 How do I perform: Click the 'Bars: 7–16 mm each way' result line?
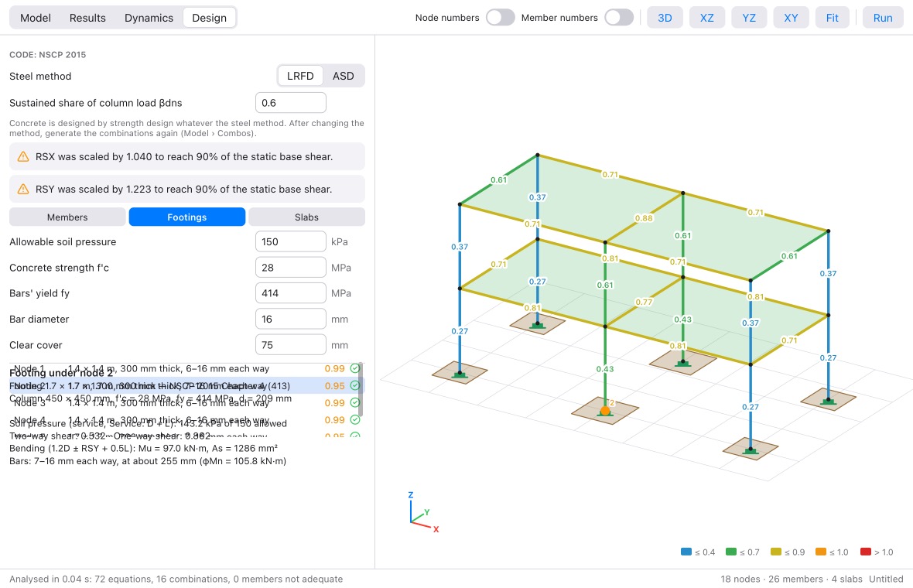coord(148,461)
